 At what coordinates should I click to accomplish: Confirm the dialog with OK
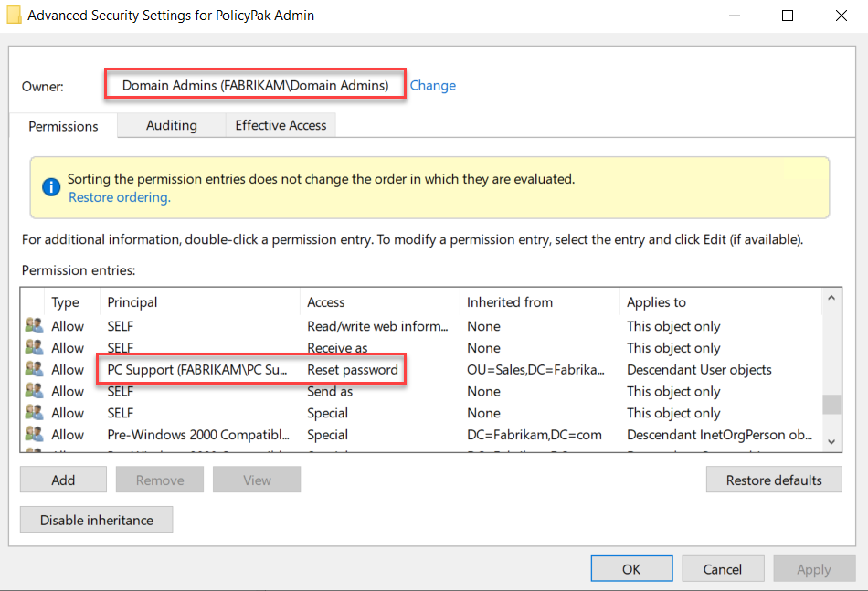[x=631, y=569]
